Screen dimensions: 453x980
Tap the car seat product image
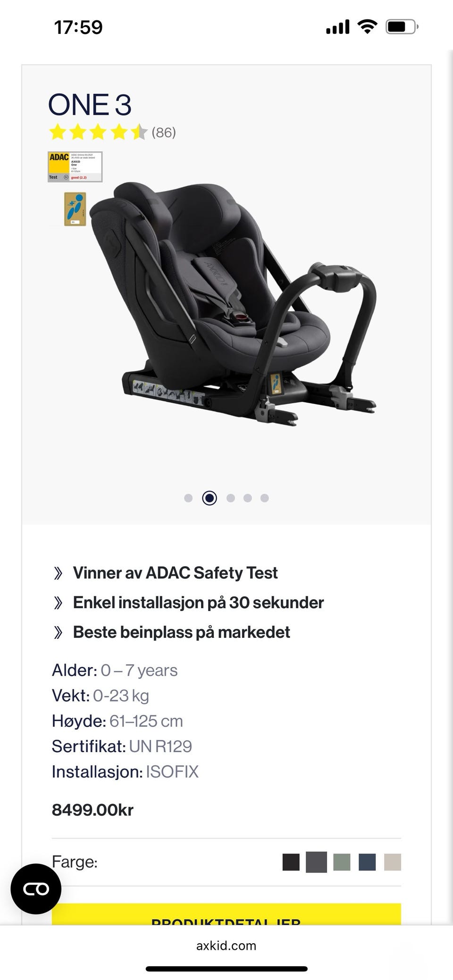tap(233, 302)
